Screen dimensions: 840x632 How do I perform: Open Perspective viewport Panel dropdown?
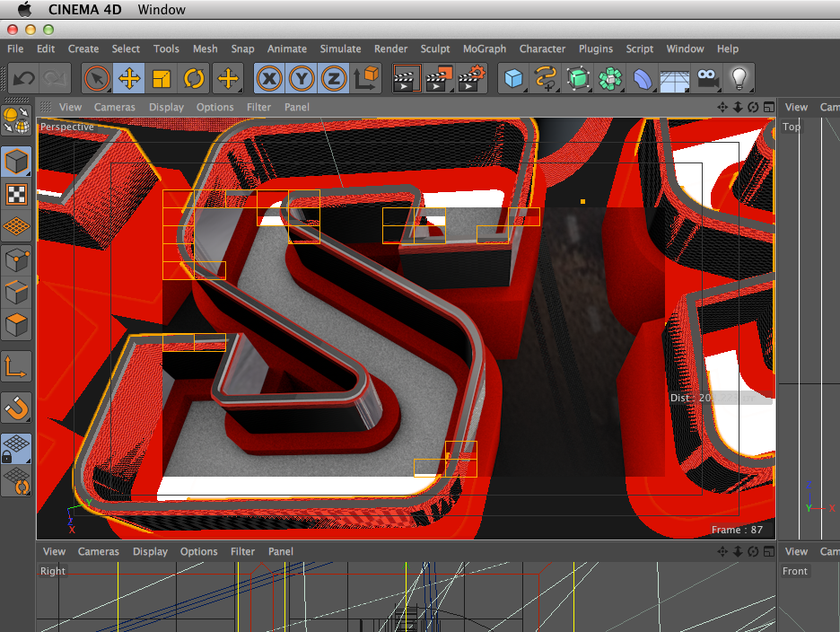pos(297,107)
